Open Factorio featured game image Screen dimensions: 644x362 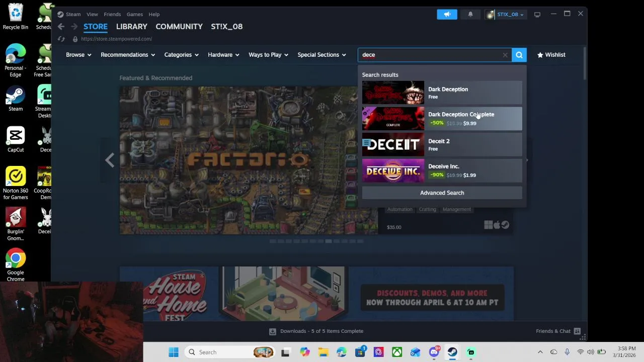click(249, 160)
